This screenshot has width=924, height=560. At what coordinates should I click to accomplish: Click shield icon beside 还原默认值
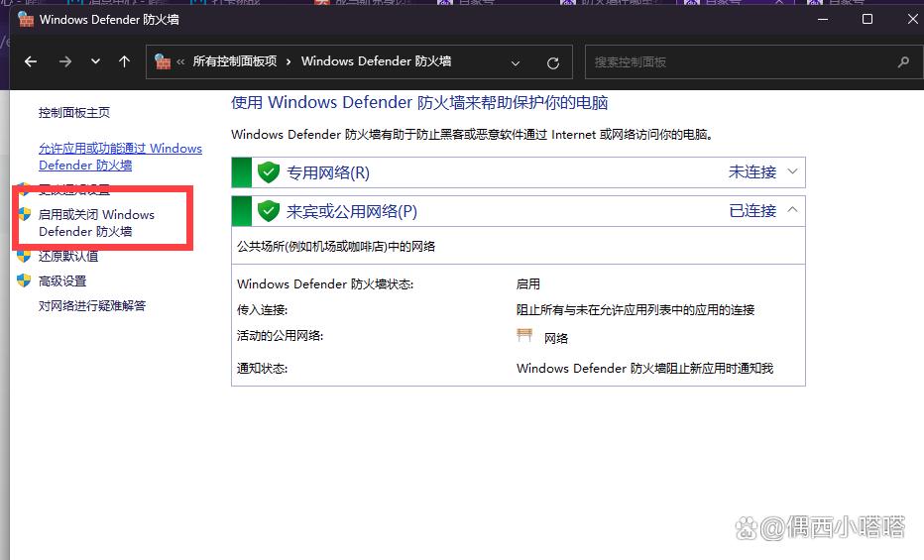(24, 256)
